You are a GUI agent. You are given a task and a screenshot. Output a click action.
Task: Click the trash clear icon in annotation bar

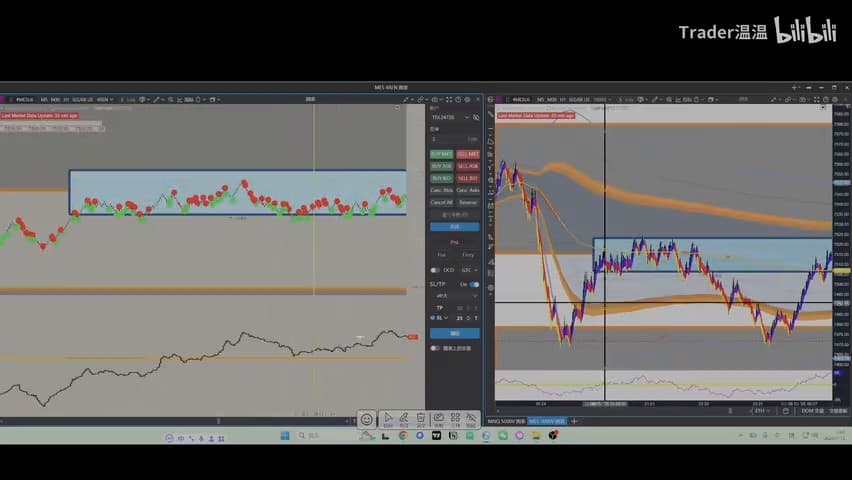tap(421, 419)
